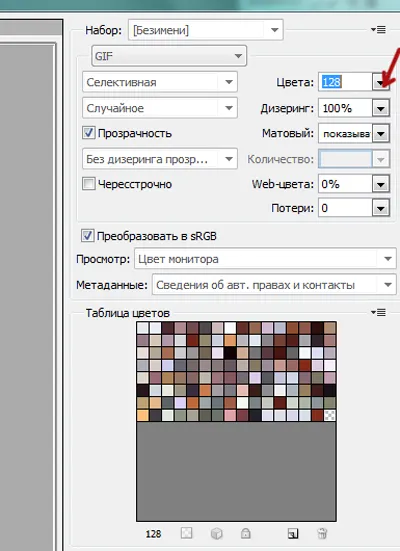Click the Потери value input field
Screen dimensions: 400x551
pyautogui.click(x=345, y=208)
